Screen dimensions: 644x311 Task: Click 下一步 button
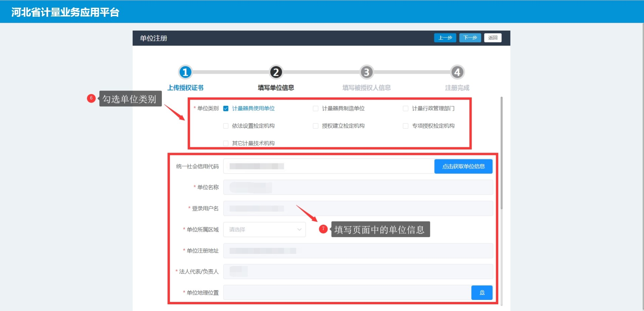pyautogui.click(x=470, y=38)
